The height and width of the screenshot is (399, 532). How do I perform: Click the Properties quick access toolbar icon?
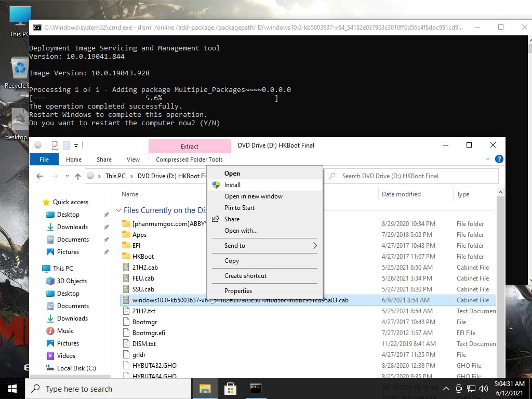[x=55, y=145]
